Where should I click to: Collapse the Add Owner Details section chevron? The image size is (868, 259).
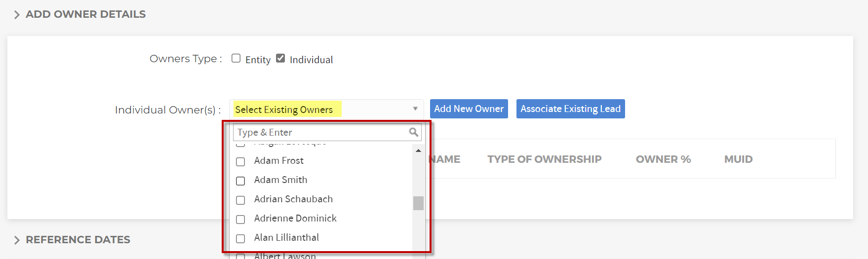coord(17,15)
